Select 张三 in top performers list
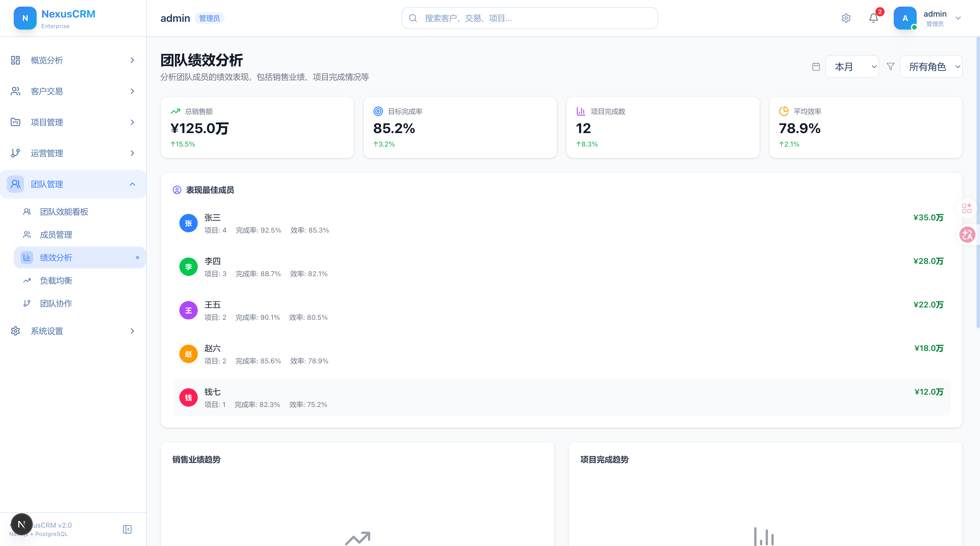Screen dimensions: 980x546 [x=561, y=223]
